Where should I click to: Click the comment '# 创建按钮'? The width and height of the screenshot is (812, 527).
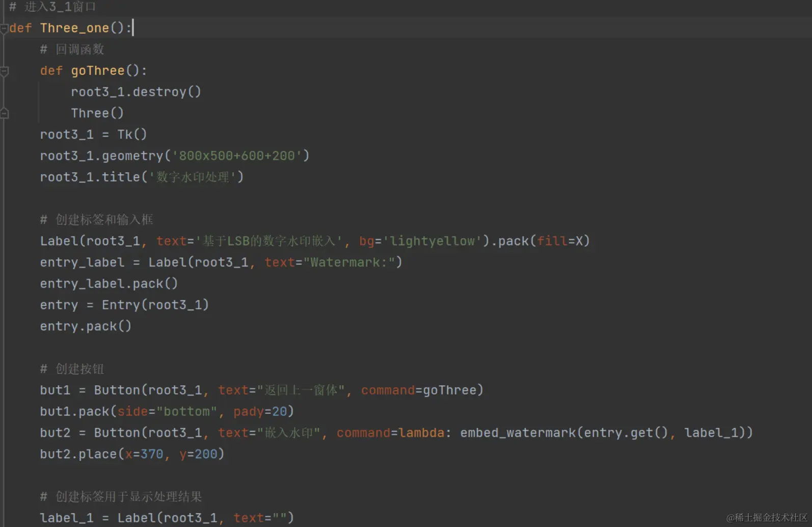(72, 369)
